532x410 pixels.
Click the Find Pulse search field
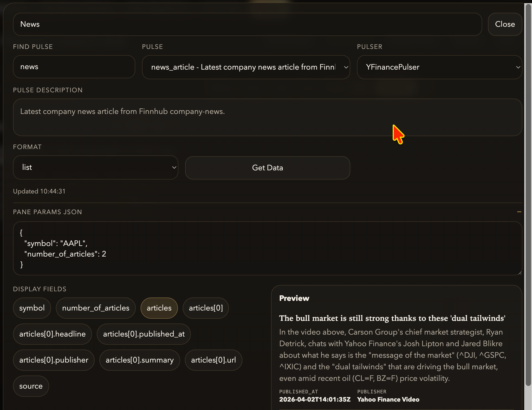point(74,67)
